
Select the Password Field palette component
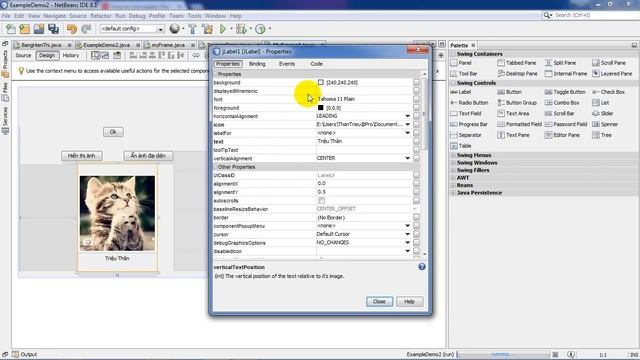tap(566, 124)
